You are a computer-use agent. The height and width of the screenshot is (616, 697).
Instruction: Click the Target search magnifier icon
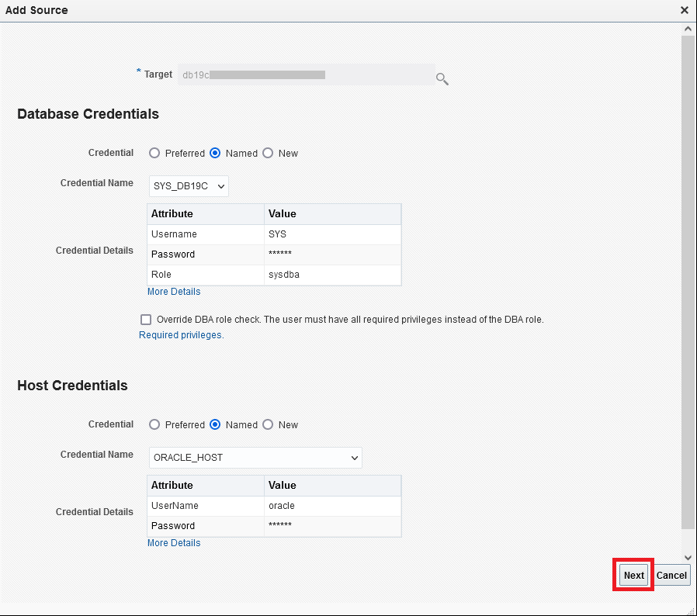442,78
